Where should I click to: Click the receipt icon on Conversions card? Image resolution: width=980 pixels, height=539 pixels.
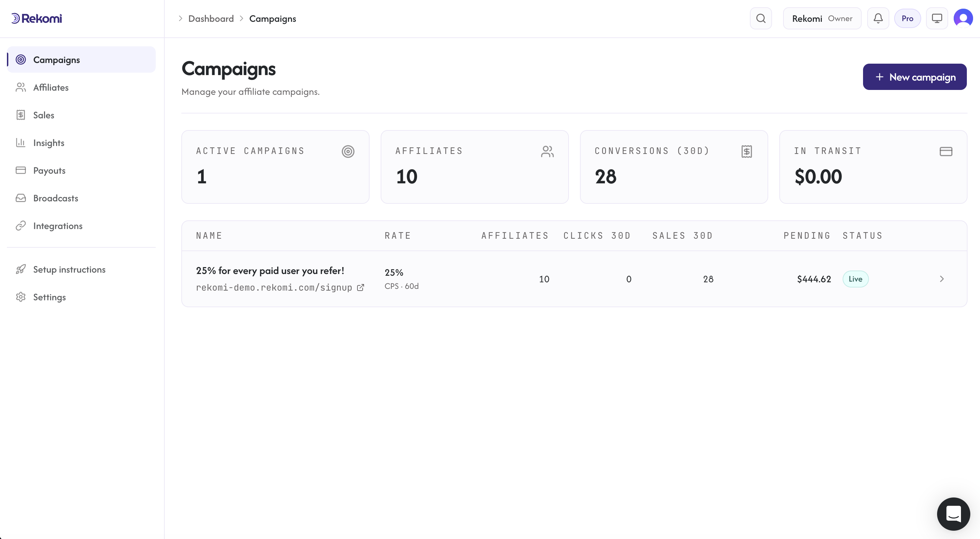(746, 152)
